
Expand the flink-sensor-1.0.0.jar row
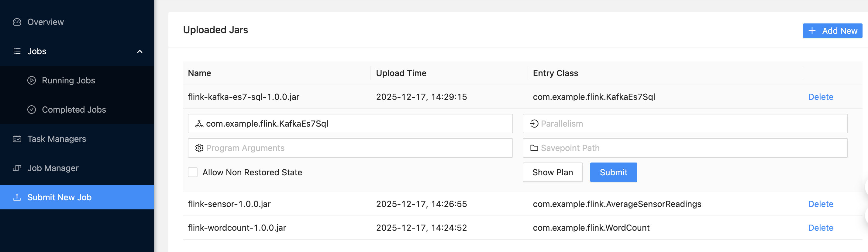coord(229,204)
